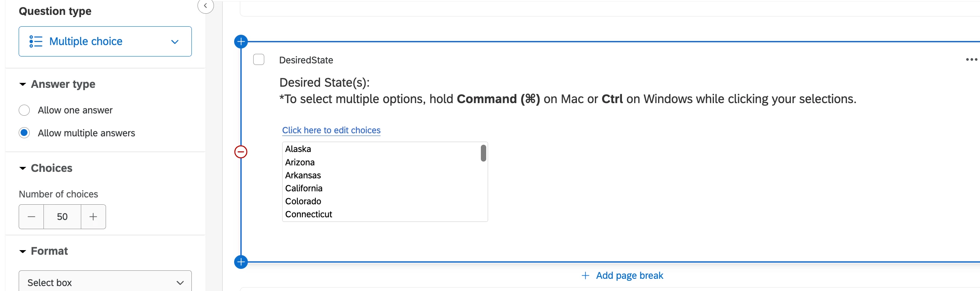Screen dimensions: 980x291
Task: Click Add page break
Action: [x=622, y=275]
